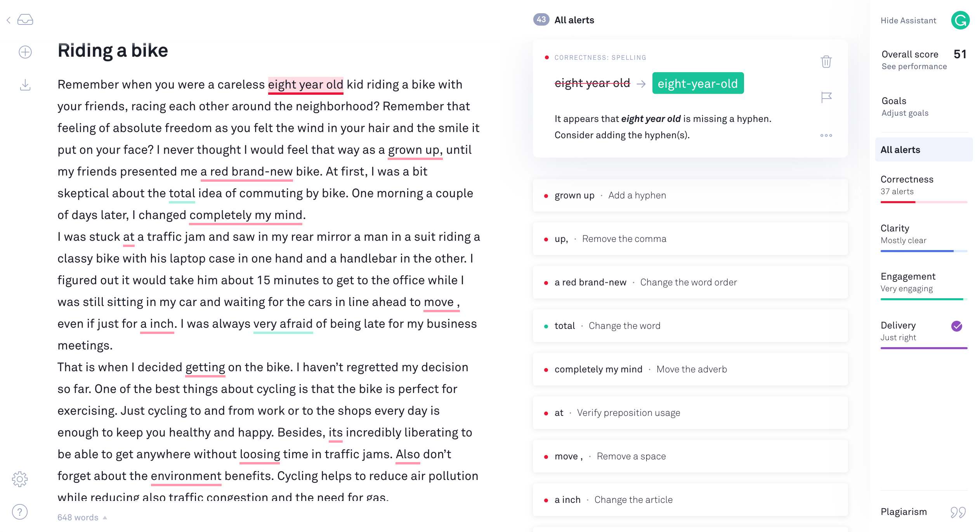The width and height of the screenshot is (980, 532).
Task: Apply the eight-year-old correction
Action: click(697, 83)
